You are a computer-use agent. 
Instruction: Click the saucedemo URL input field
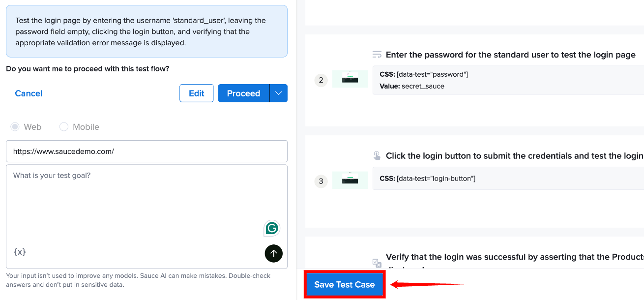(x=146, y=151)
